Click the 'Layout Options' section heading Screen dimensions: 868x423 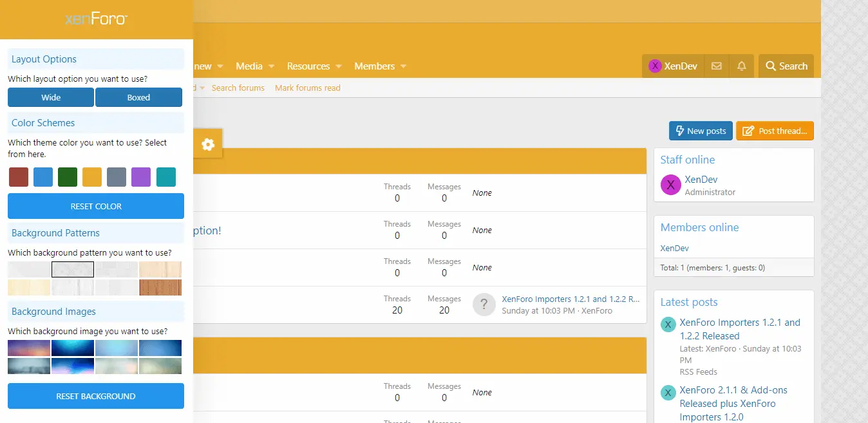[x=44, y=59]
